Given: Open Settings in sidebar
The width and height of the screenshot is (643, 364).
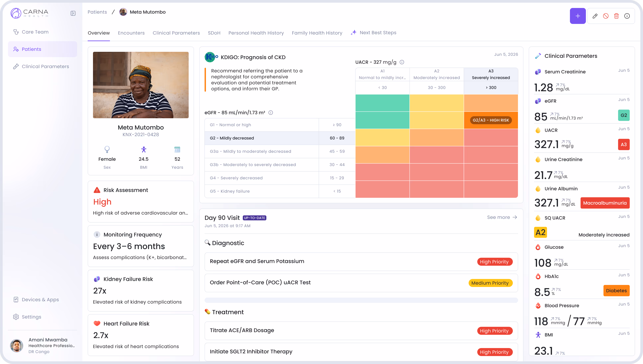Looking at the screenshot, I should 43,317.
